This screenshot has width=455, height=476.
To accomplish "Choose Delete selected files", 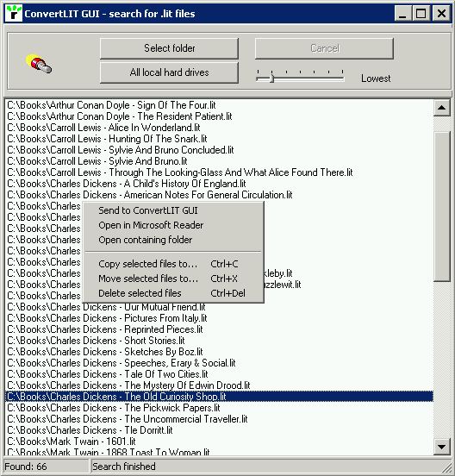I will [x=173, y=293].
